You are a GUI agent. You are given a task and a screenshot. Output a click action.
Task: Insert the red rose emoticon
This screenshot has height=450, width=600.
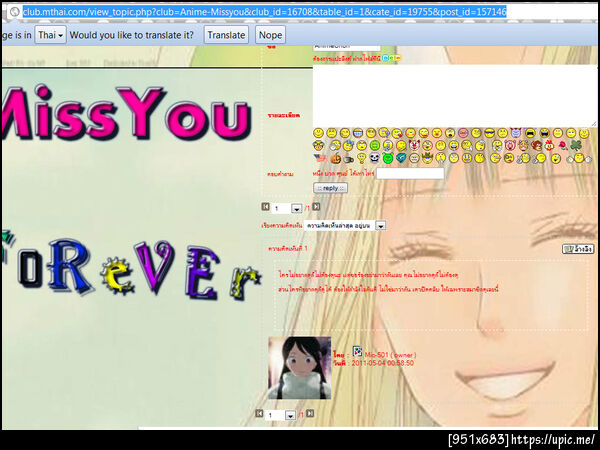coord(563,145)
